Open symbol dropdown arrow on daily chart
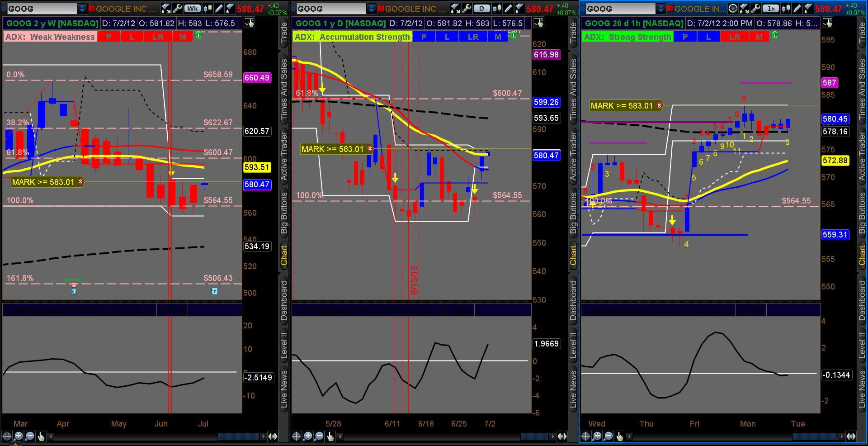This screenshot has width=868, height=446. [x=372, y=8]
